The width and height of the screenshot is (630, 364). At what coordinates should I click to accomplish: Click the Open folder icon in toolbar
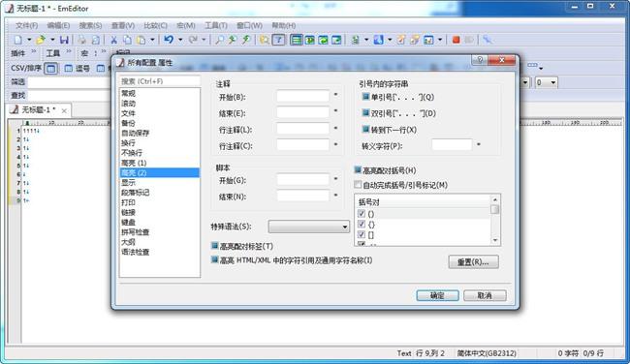pos(41,40)
